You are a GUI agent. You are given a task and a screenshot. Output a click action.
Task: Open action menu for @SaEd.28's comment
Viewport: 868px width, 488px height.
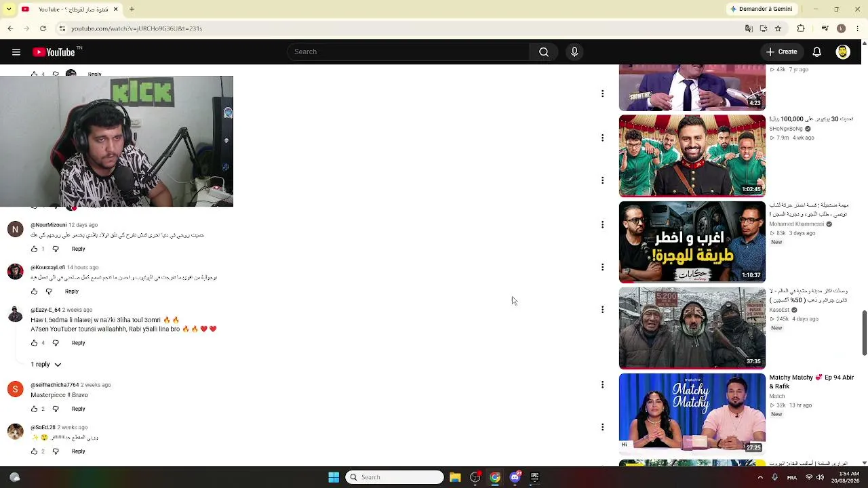tap(602, 427)
